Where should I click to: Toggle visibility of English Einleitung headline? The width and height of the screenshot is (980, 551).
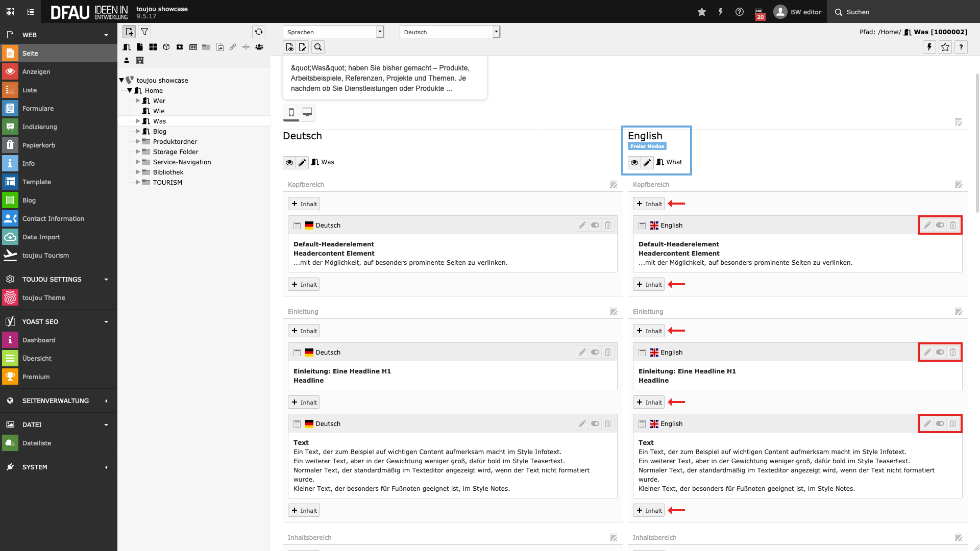coord(940,352)
